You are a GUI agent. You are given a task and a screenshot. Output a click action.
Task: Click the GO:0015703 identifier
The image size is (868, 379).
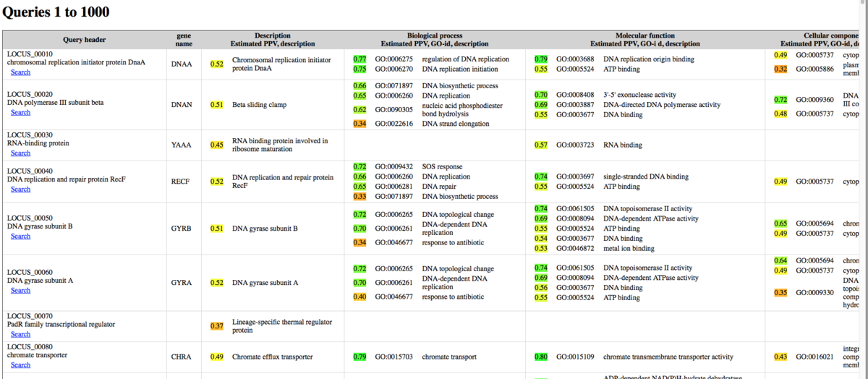[x=393, y=357]
